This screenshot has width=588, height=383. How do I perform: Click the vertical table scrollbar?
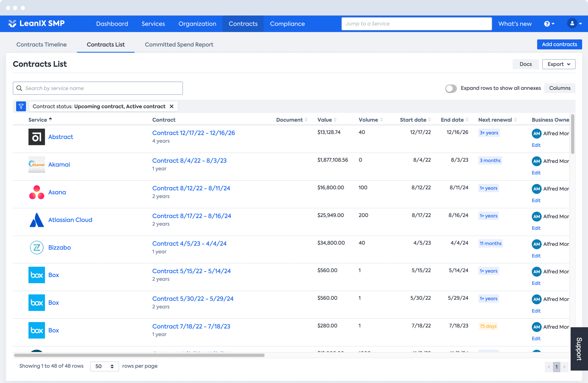[x=573, y=134]
